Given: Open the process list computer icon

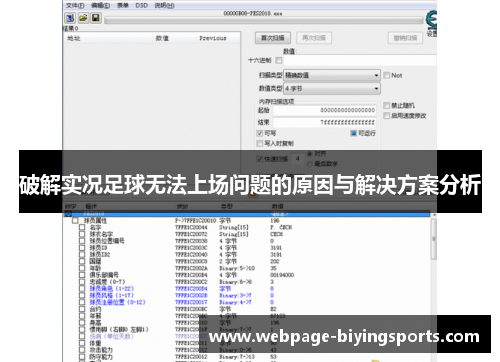Looking at the screenshot, I should point(70,18).
